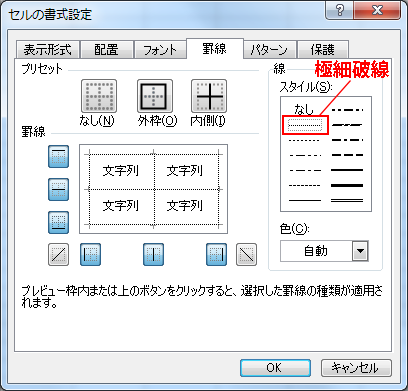The width and height of the screenshot is (408, 391).
Task: Toggle the left border button
Action: tap(90, 255)
